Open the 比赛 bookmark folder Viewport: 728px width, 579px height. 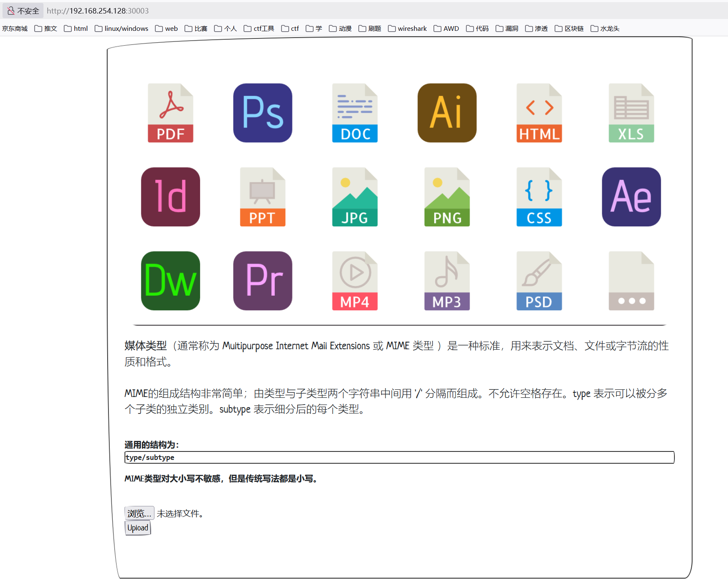[196, 28]
